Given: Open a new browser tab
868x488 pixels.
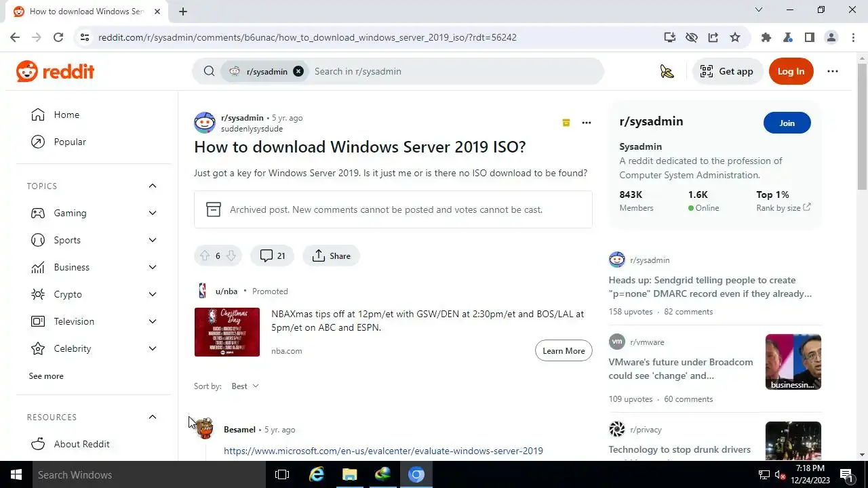Looking at the screenshot, I should click(183, 11).
